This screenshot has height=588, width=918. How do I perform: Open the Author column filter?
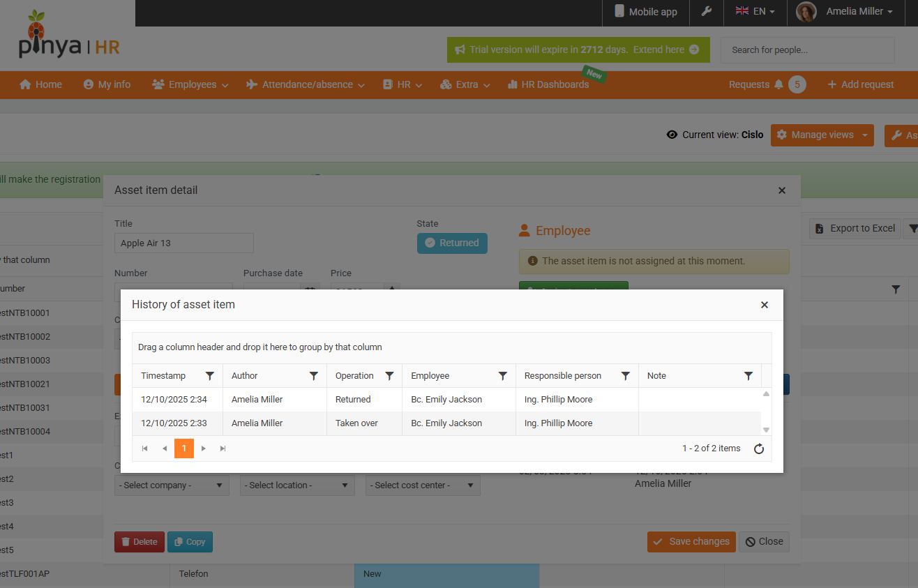click(x=314, y=376)
